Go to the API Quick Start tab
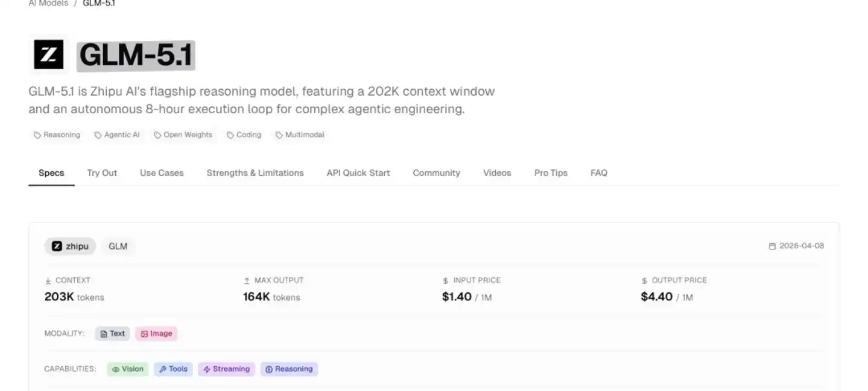868x391 pixels. click(x=358, y=173)
